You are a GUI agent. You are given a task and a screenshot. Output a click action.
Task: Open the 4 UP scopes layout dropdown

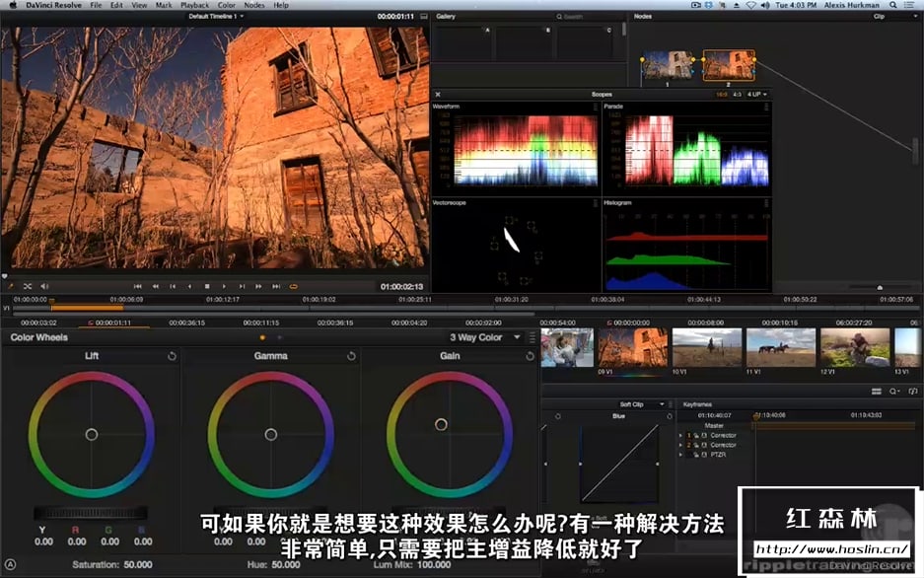[757, 95]
